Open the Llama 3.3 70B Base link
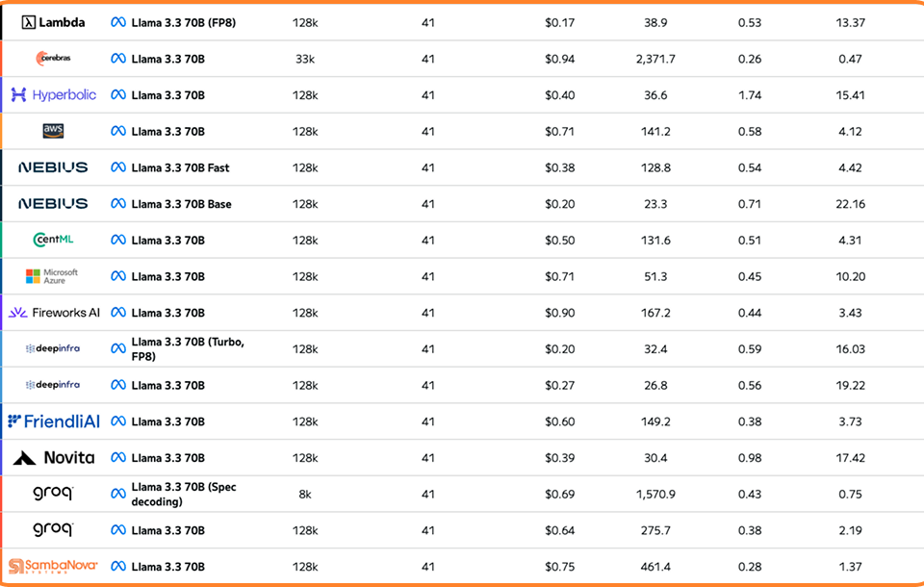 point(181,204)
